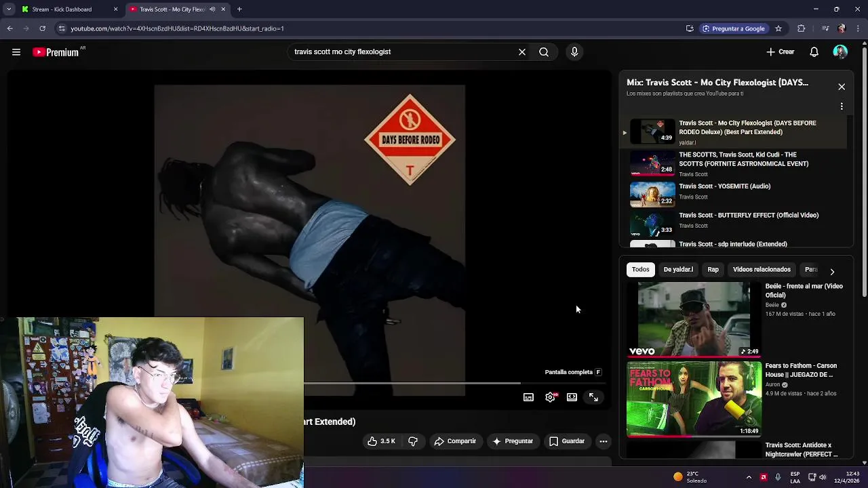Close the Kick Dashboard tab

click(x=115, y=9)
